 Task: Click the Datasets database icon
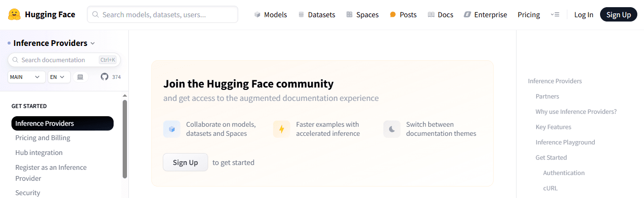[301, 14]
